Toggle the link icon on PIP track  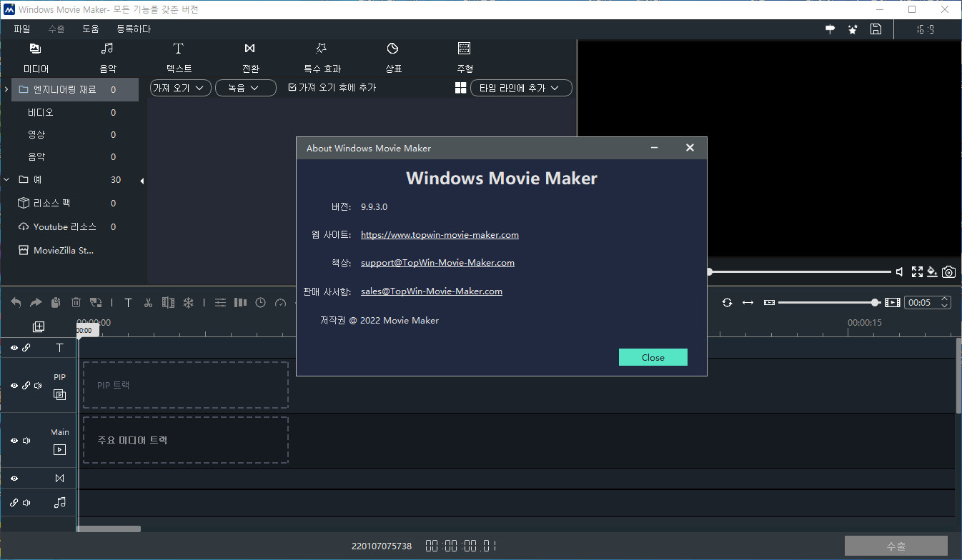[26, 386]
